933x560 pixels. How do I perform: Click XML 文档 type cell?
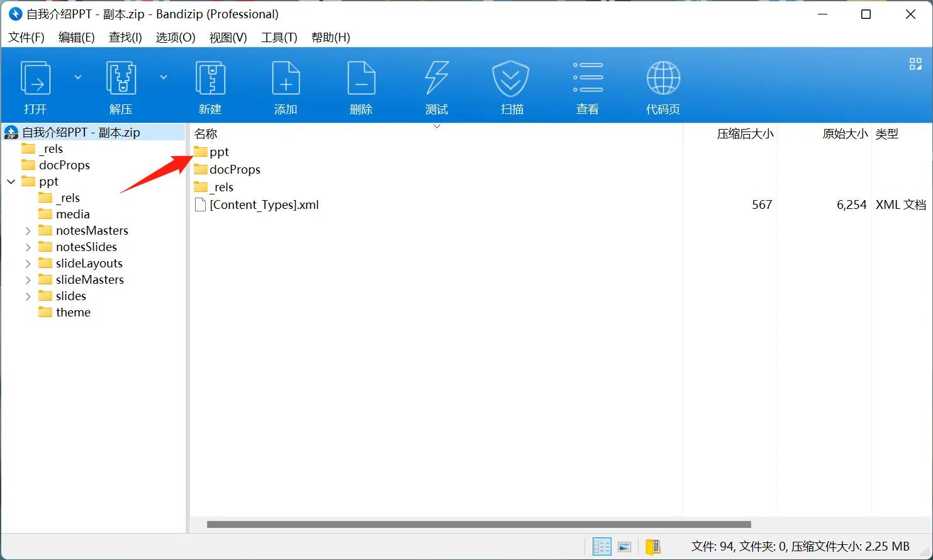click(x=901, y=204)
